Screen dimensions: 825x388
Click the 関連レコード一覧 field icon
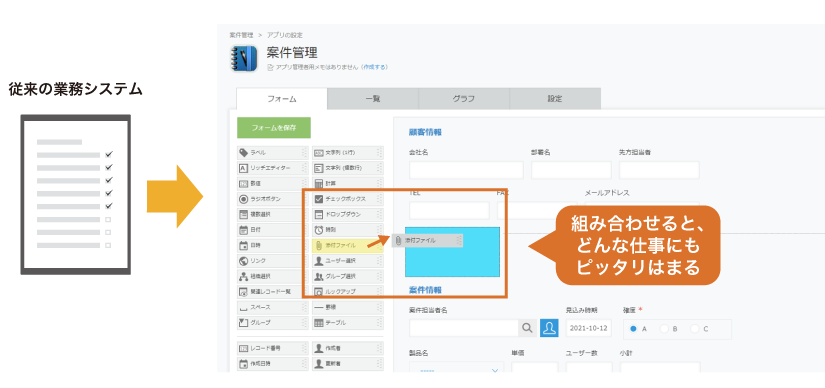(244, 291)
